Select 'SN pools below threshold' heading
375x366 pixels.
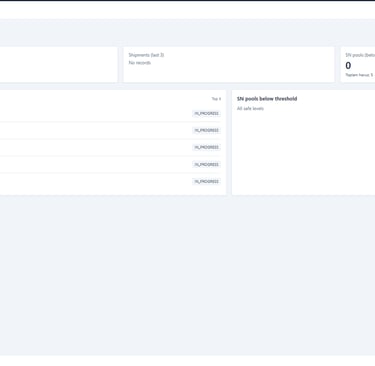[x=267, y=99]
